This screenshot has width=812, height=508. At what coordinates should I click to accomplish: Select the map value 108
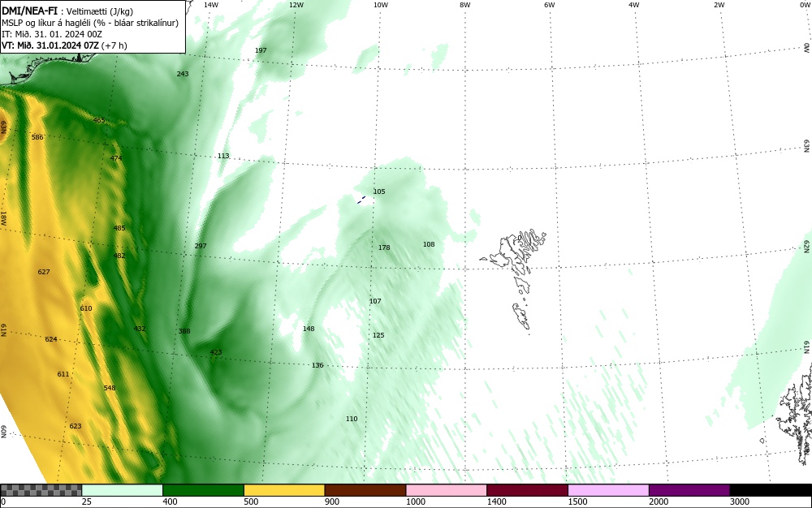click(429, 244)
